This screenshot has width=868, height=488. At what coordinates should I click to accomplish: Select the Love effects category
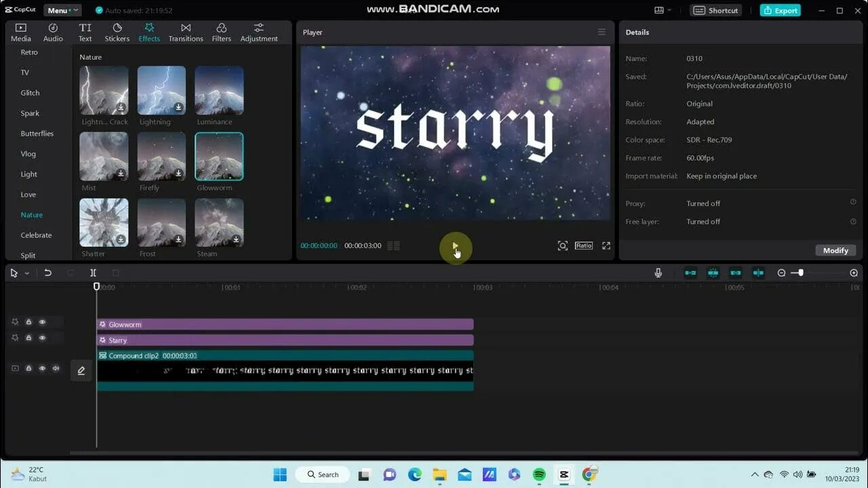[x=28, y=195]
